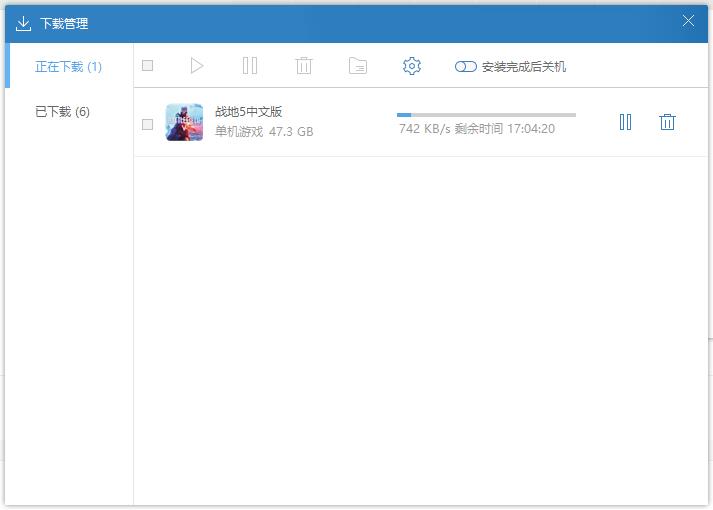Tick the select-all checkbox in the toolbar
This screenshot has height=510, width=713.
[x=147, y=66]
